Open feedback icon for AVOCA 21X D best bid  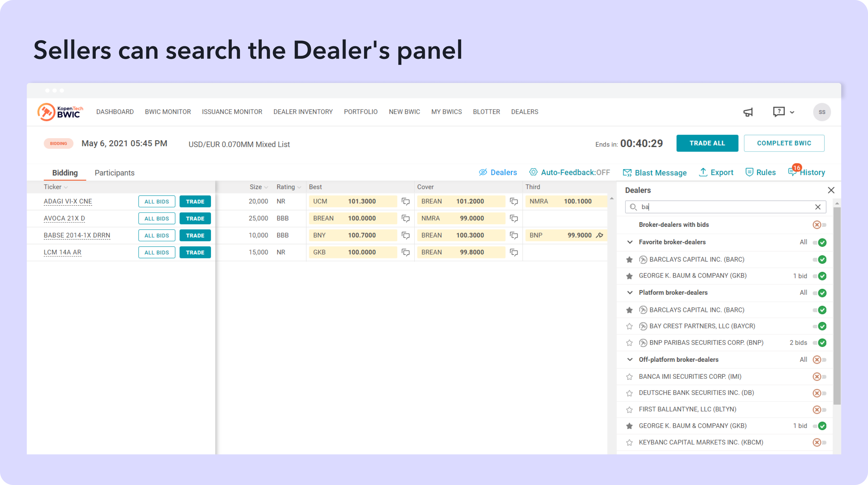406,219
